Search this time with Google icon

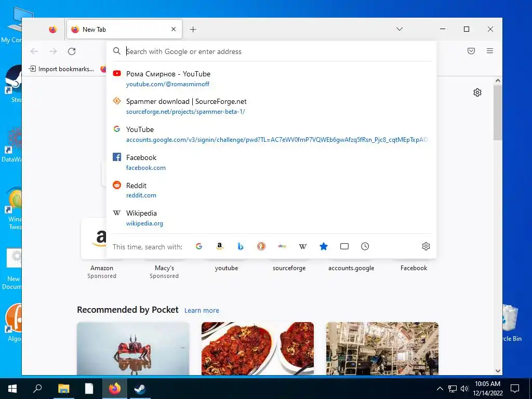[199, 247]
